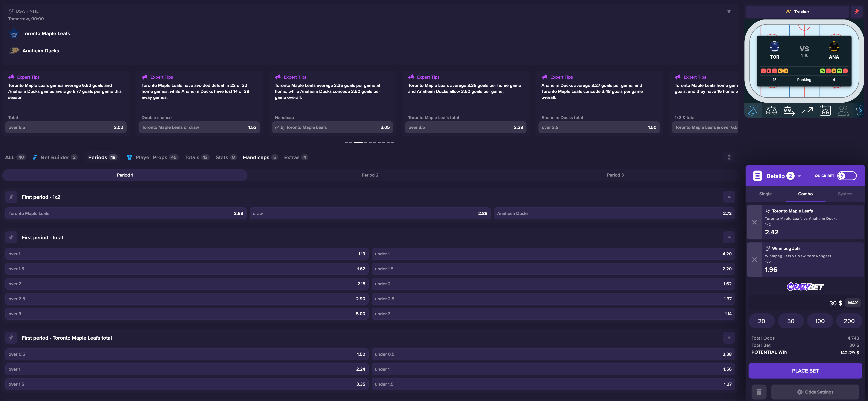Pin the tracker with red pin icon
The height and width of the screenshot is (401, 868).
point(857,12)
